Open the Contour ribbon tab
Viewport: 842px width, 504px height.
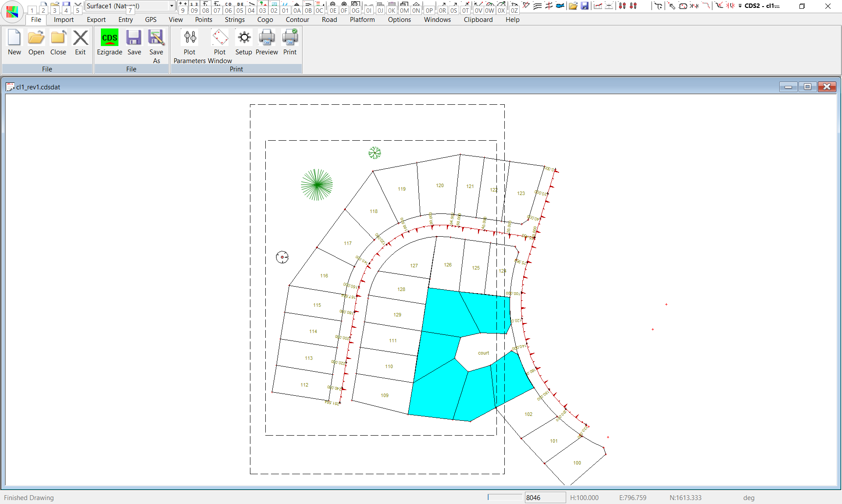[297, 20]
